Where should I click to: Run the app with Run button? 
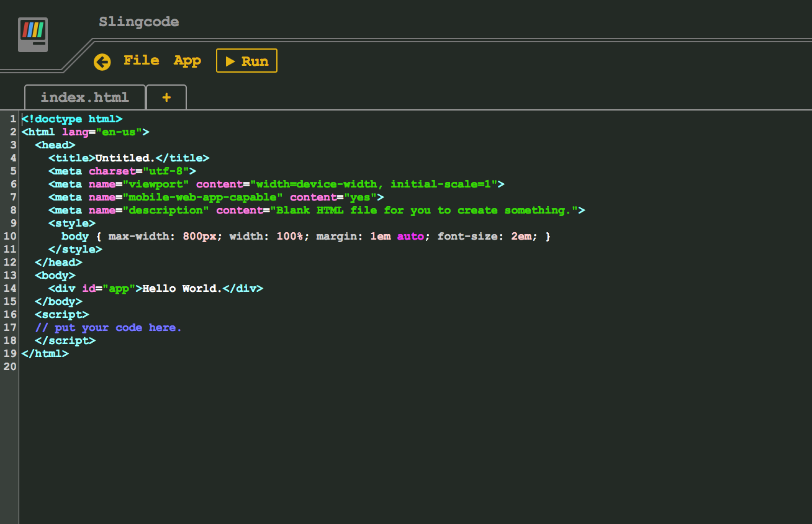(246, 61)
